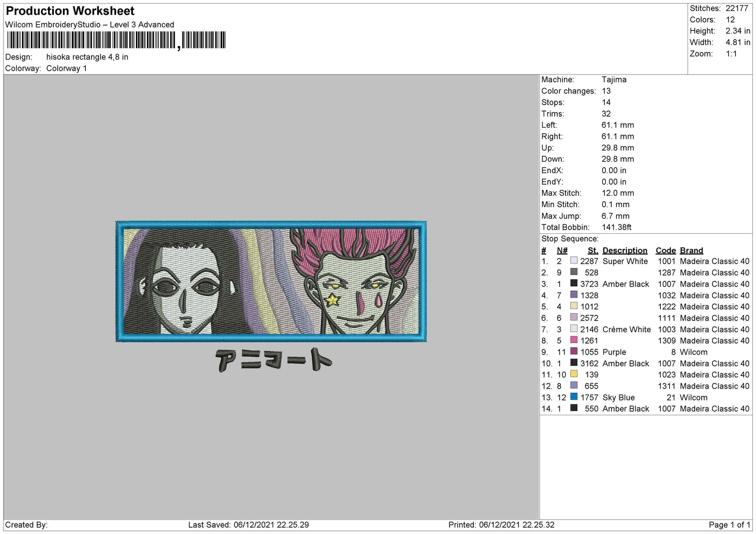Click the Production Worksheet title

tap(70, 11)
